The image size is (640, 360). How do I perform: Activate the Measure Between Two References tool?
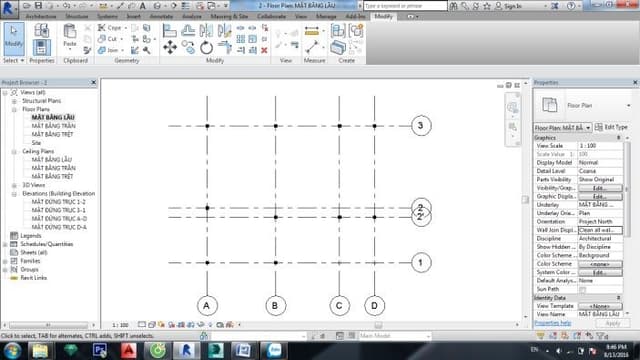pos(311,47)
